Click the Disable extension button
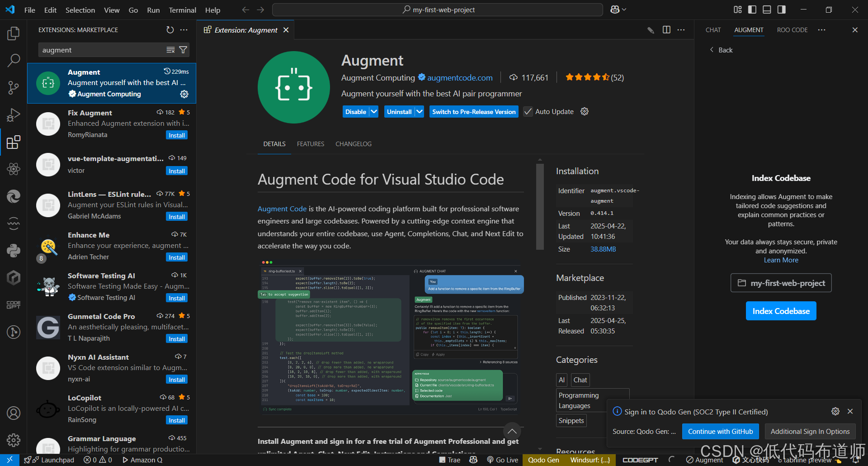 356,111
